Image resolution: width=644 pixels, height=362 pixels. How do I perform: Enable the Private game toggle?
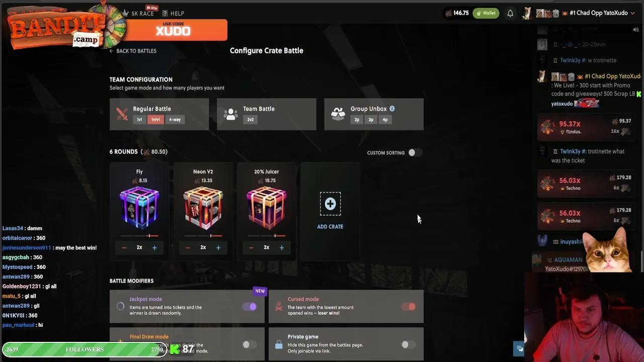[x=409, y=344]
